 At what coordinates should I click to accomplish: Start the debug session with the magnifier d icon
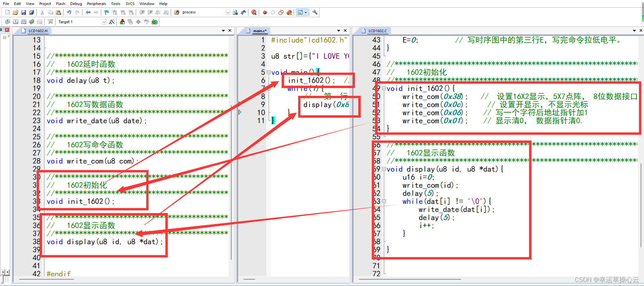[254, 12]
